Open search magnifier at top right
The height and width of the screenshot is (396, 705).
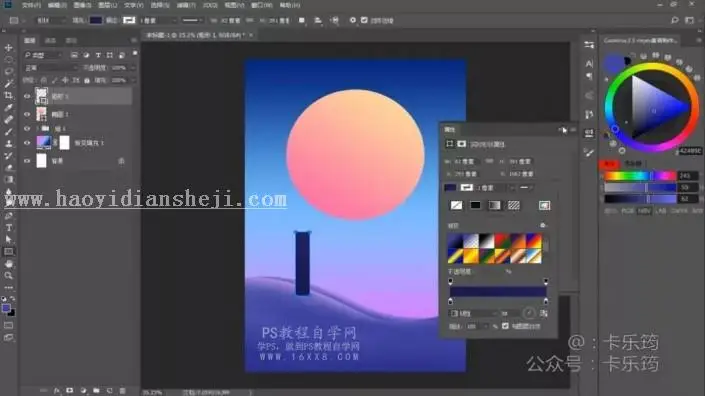(x=674, y=20)
